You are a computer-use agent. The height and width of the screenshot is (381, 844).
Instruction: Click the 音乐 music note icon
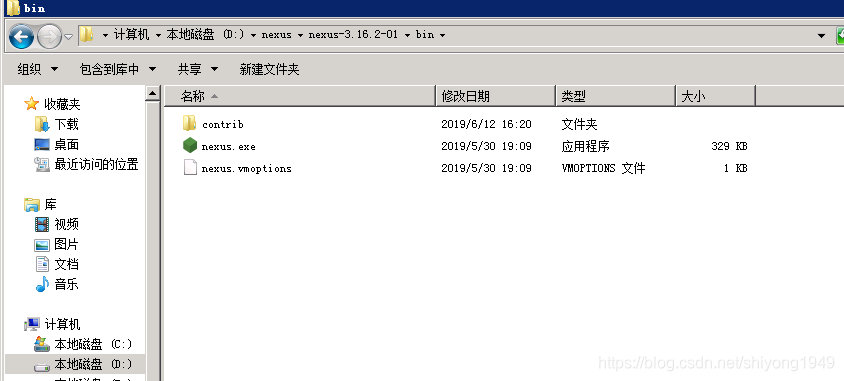pyautogui.click(x=42, y=284)
